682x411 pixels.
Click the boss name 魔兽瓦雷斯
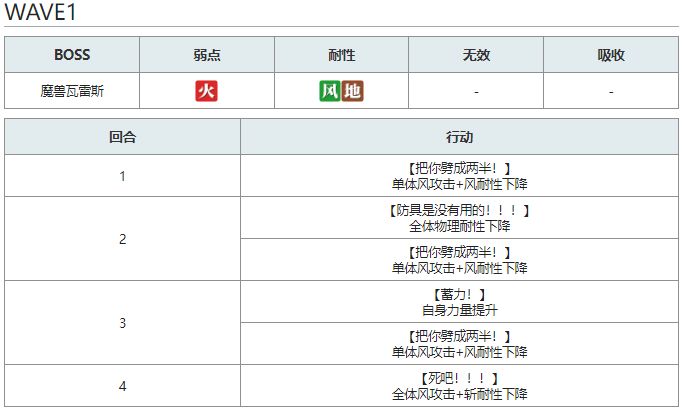coord(72,91)
